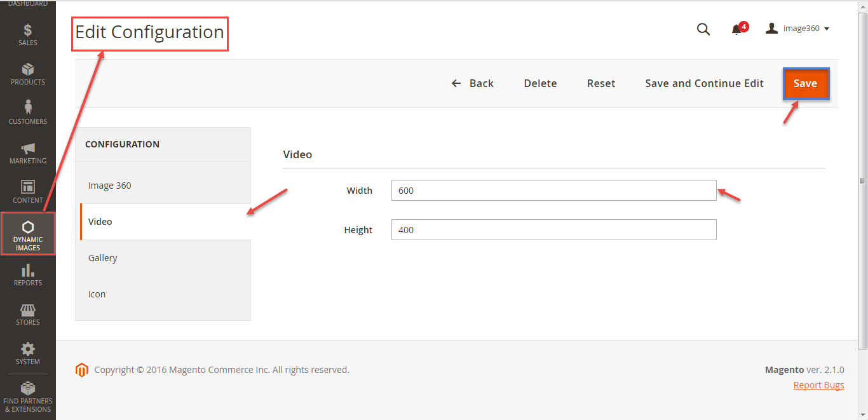Viewport: 868px width, 420px height.
Task: Open the Marketing menu in sidebar
Action: tap(28, 153)
